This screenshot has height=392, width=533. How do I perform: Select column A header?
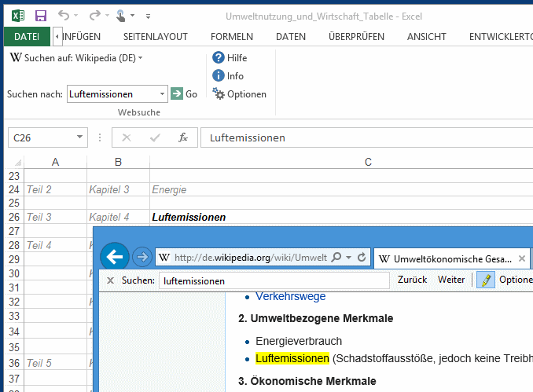pos(55,162)
